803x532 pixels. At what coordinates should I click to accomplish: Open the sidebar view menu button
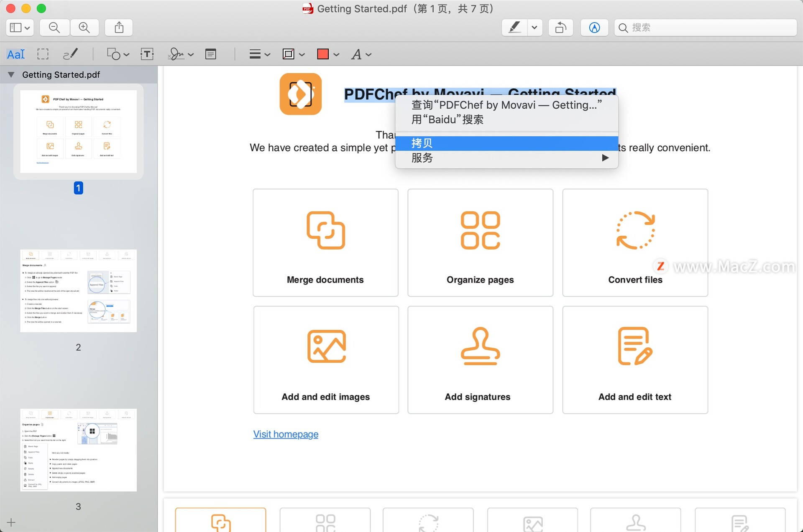pyautogui.click(x=20, y=28)
